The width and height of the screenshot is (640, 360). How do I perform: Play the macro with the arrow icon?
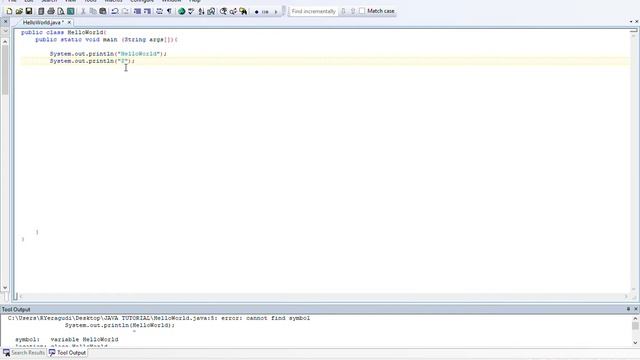[x=276, y=12]
